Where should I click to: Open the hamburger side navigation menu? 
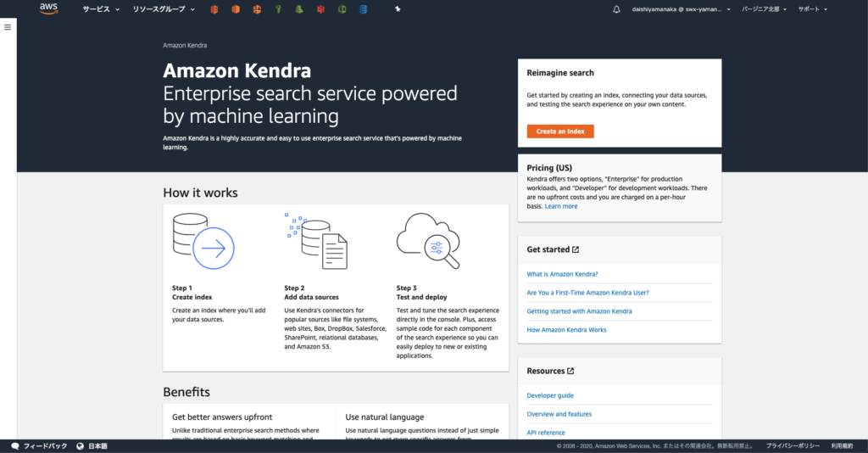pyautogui.click(x=8, y=27)
